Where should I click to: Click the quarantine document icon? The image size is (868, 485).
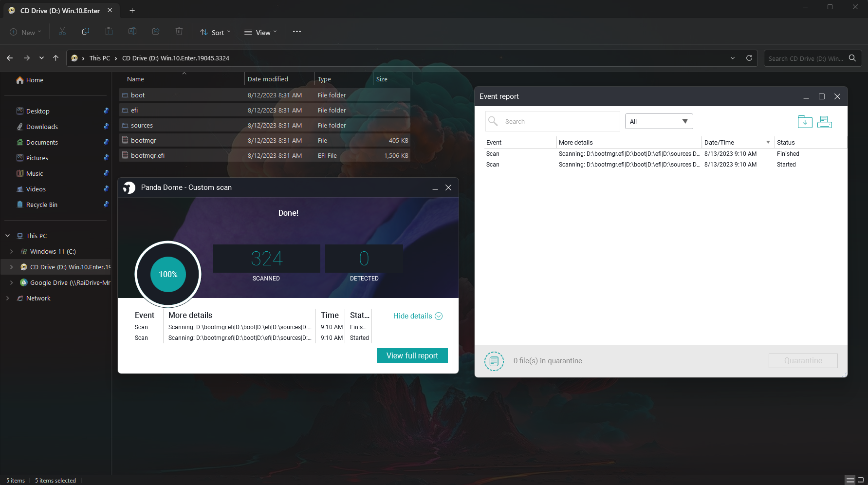tap(494, 361)
